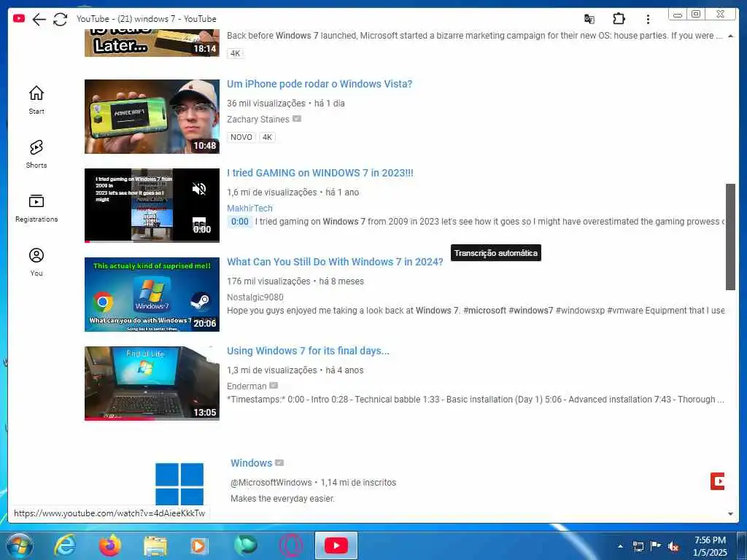
Task: Open the translate icon in title bar
Action: [x=589, y=19]
